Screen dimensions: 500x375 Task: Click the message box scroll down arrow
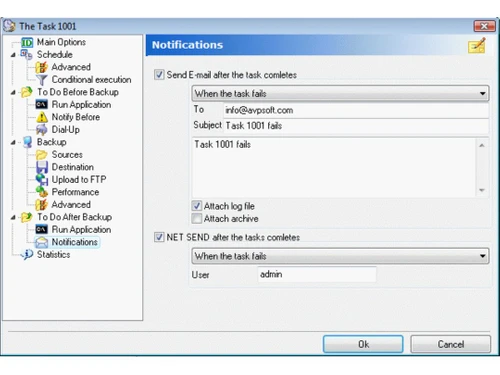[482, 190]
